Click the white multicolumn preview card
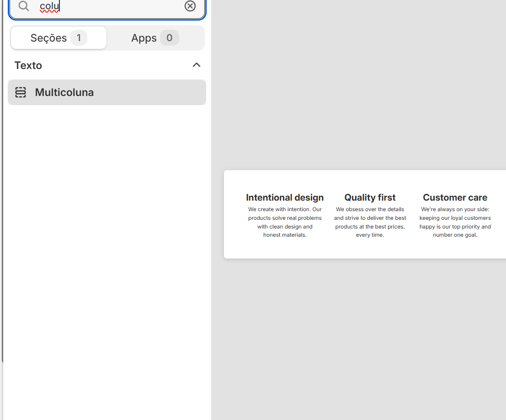 point(366,249)
